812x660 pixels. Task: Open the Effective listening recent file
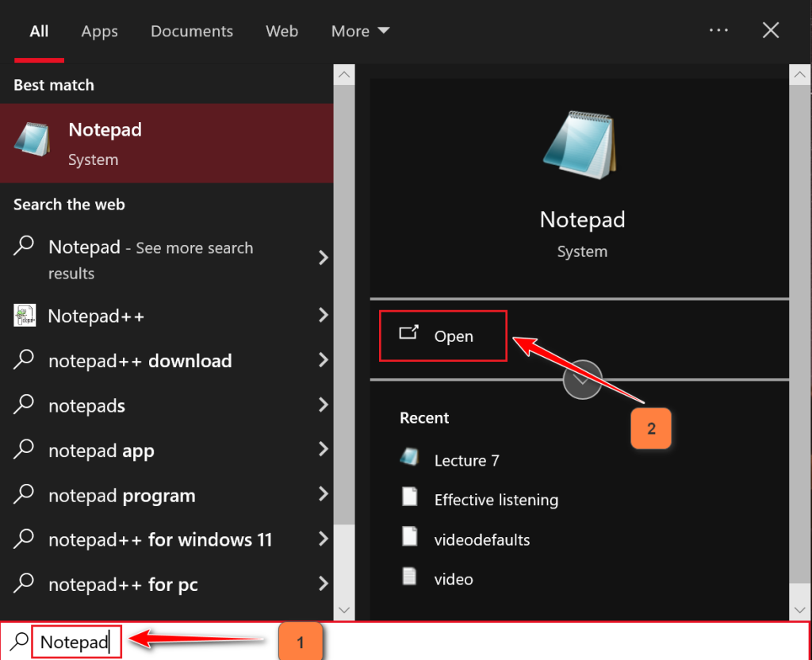(496, 500)
